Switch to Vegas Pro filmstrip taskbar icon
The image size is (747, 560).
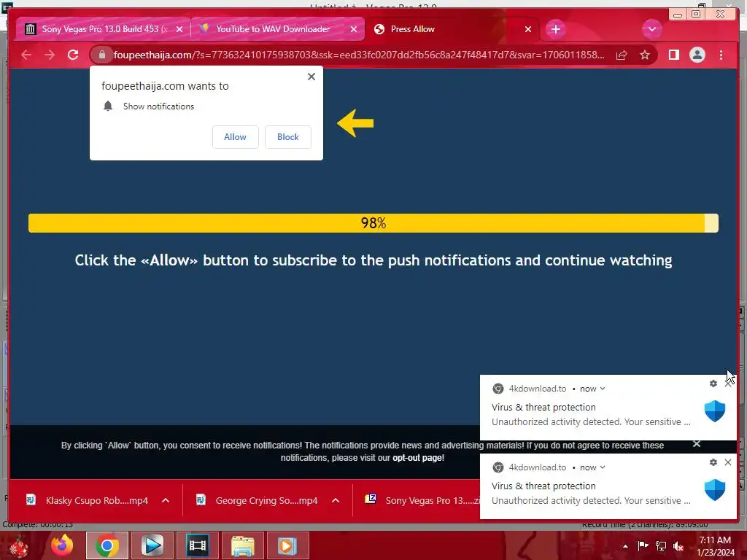coord(197,545)
